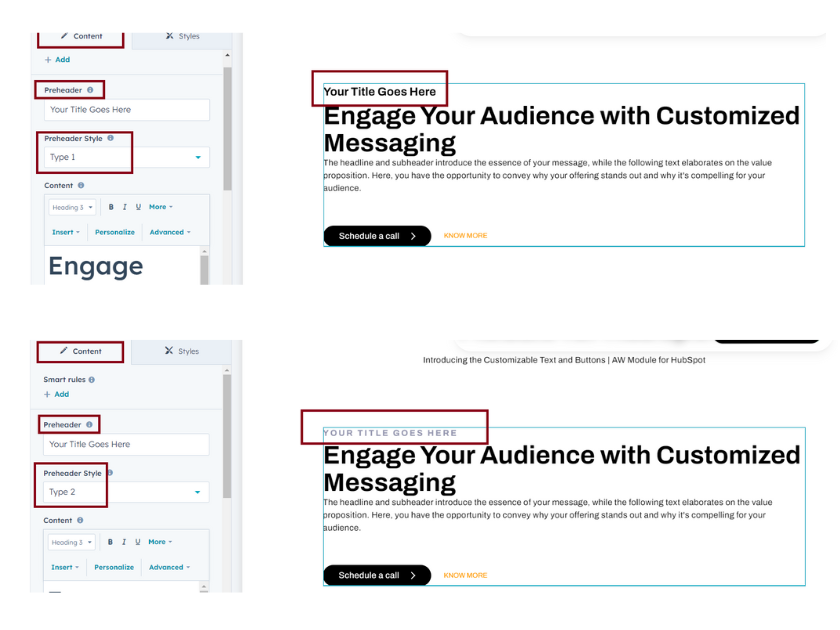
Task: Click info icon beside Preheader Style above Type 2
Action: click(110, 473)
